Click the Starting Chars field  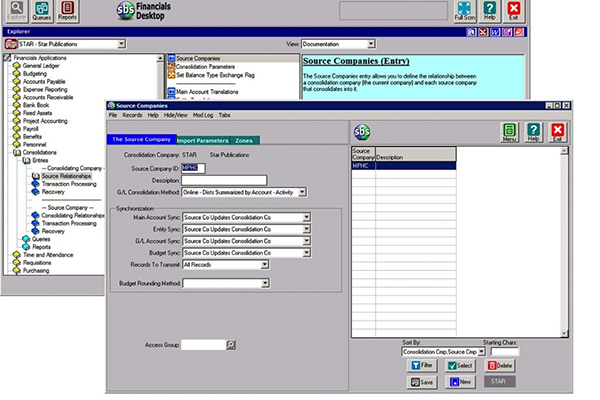pos(504,351)
